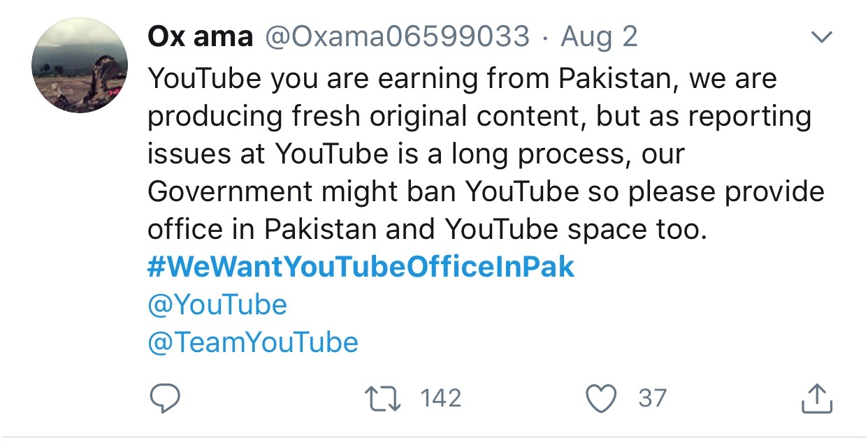Retweet using the retweet arrows icon
The width and height of the screenshot is (868, 445).
[384, 398]
